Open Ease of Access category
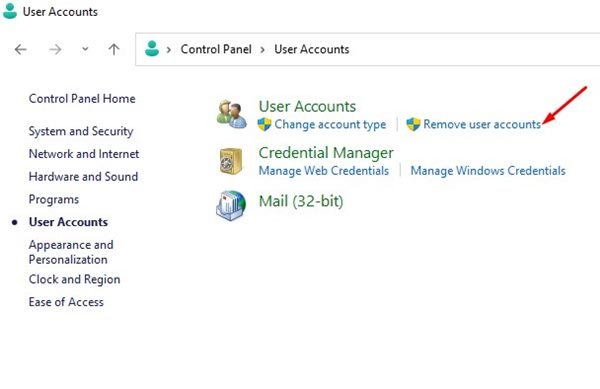Viewport: 600px width, 389px height. (66, 302)
